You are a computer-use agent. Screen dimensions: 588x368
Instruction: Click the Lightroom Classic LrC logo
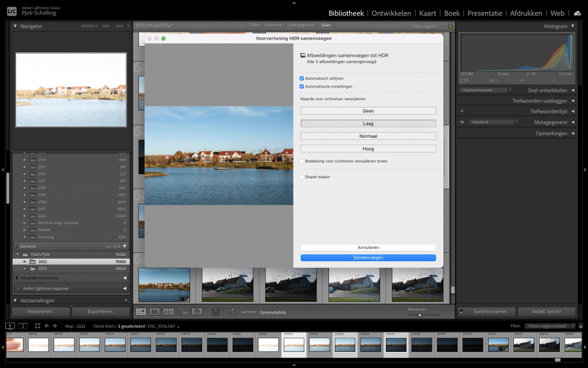(x=11, y=11)
